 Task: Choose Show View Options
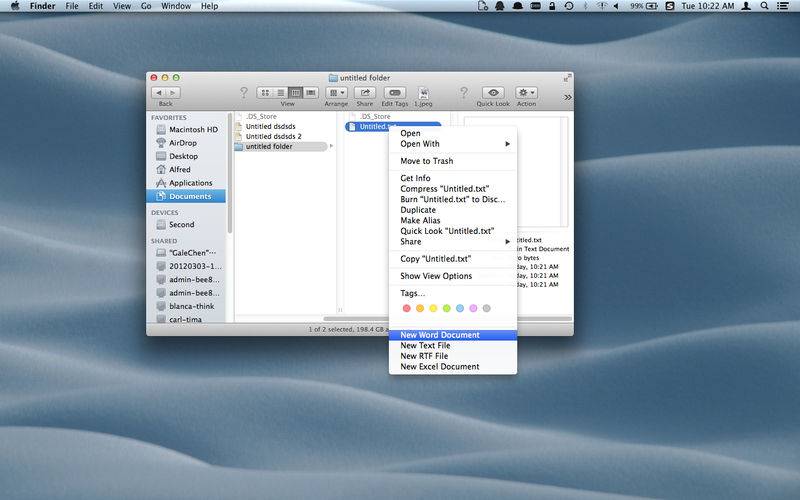tap(453, 276)
